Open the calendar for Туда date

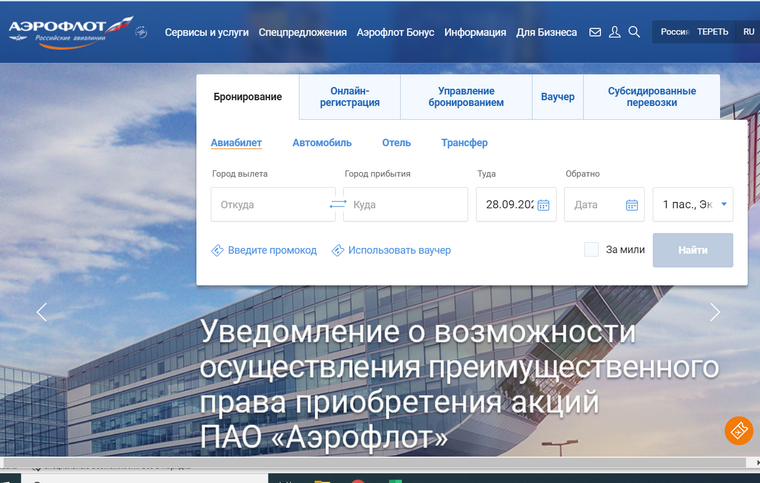543,205
